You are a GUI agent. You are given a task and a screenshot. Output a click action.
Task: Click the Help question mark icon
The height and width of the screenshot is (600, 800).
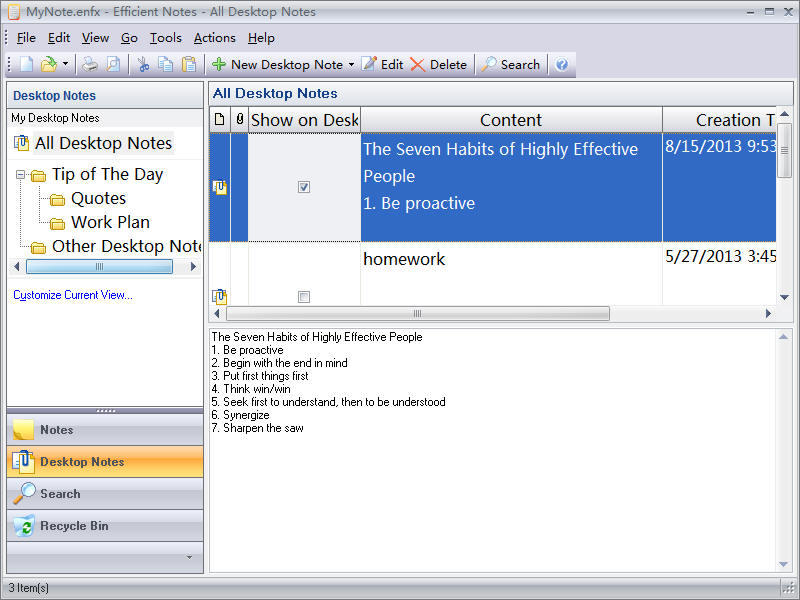tap(562, 64)
